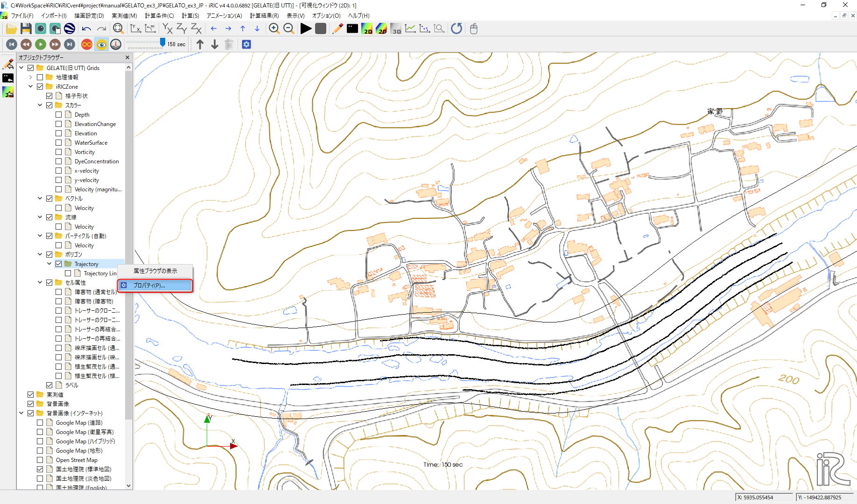This screenshot has height=504, width=857.
Task: Pan view up with blue arrow
Action: pos(243,29)
